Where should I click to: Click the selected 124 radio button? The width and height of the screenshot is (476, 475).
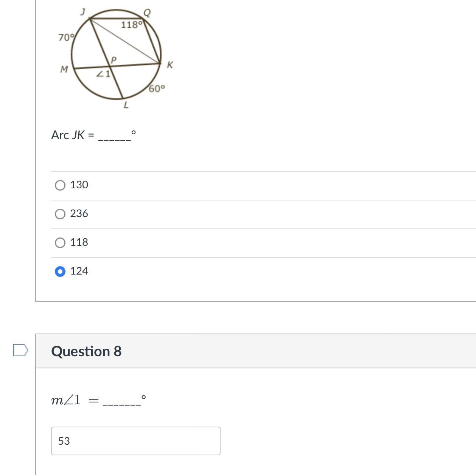(x=60, y=272)
